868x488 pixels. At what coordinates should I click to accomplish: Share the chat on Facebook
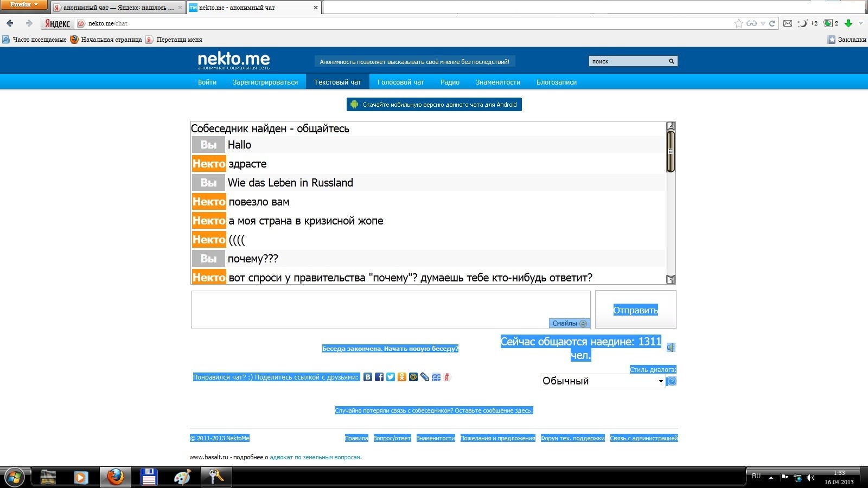tap(379, 377)
